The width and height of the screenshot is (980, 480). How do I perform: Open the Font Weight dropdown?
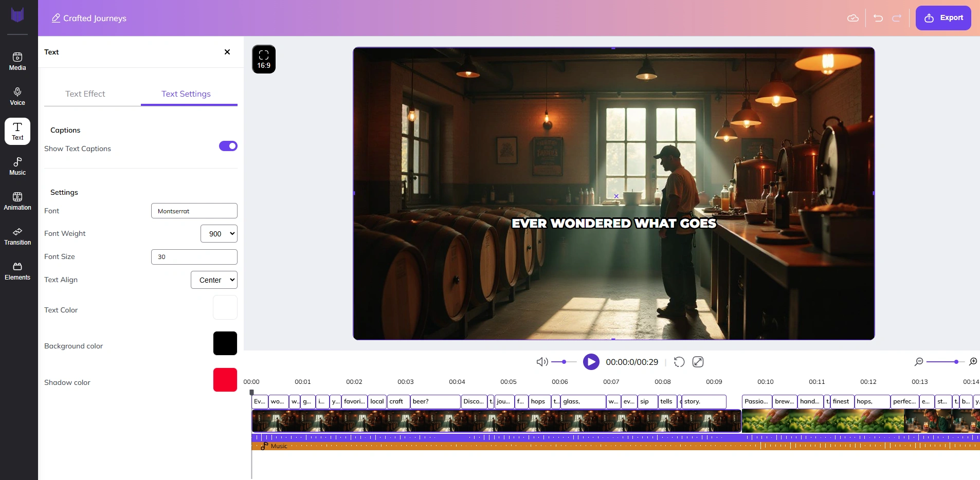[219, 233]
